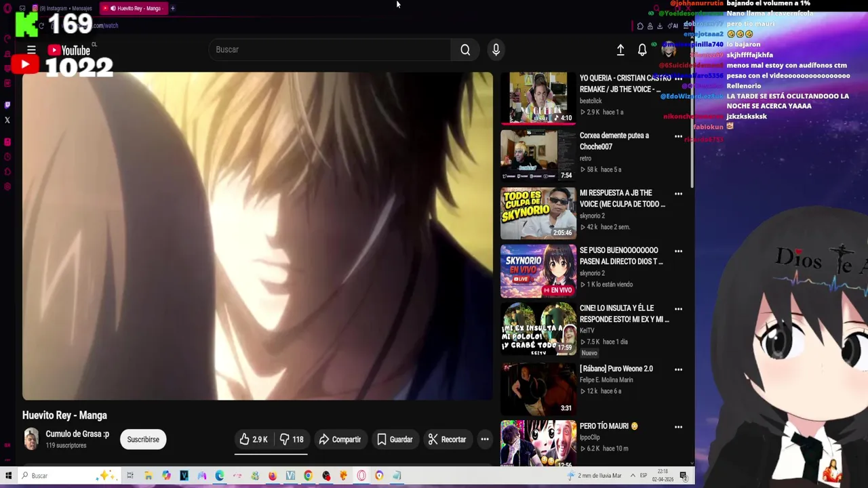Open options menu for CINE! LO INSULTA video

678,308
